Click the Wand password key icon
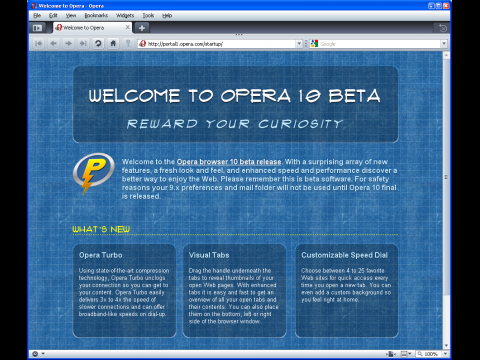This screenshot has width=480, height=360. click(128, 43)
